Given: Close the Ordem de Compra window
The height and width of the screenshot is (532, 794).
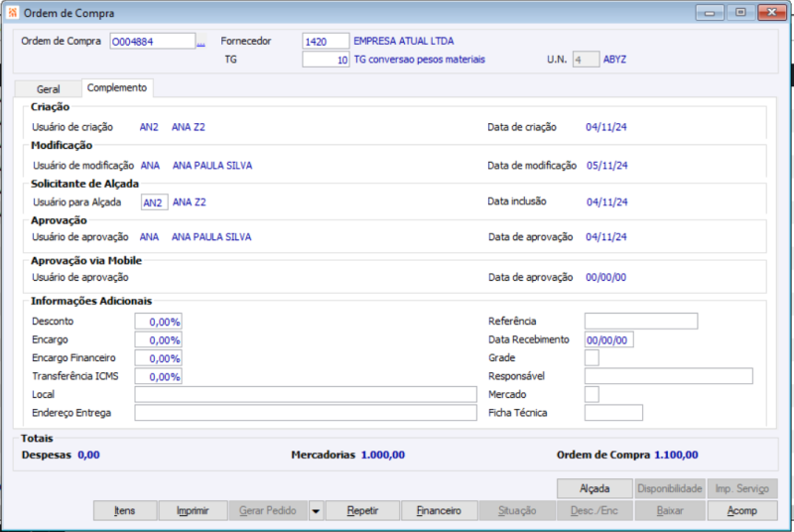Looking at the screenshot, I should pyautogui.click(x=772, y=13).
